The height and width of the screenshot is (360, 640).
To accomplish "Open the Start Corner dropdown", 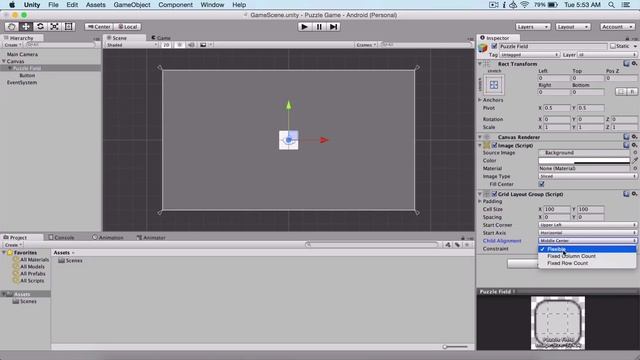I will [x=587, y=225].
